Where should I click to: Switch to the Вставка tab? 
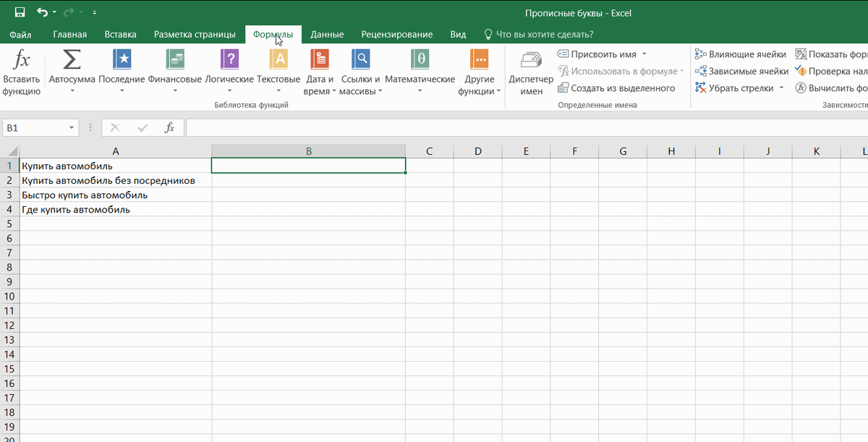[x=120, y=34]
